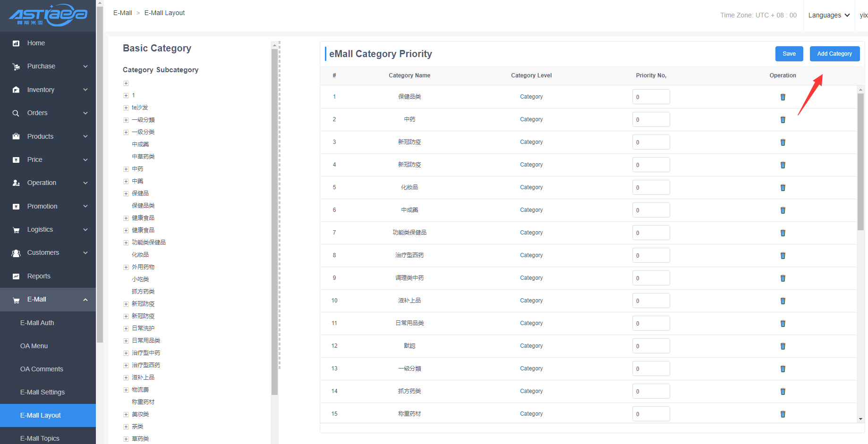
Task: Open E-Mall Settings menu item
Action: pos(43,392)
